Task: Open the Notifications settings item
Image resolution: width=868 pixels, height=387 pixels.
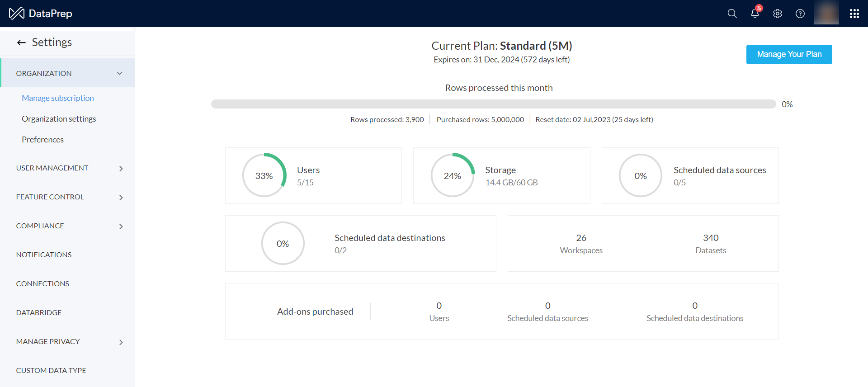Action: [44, 255]
